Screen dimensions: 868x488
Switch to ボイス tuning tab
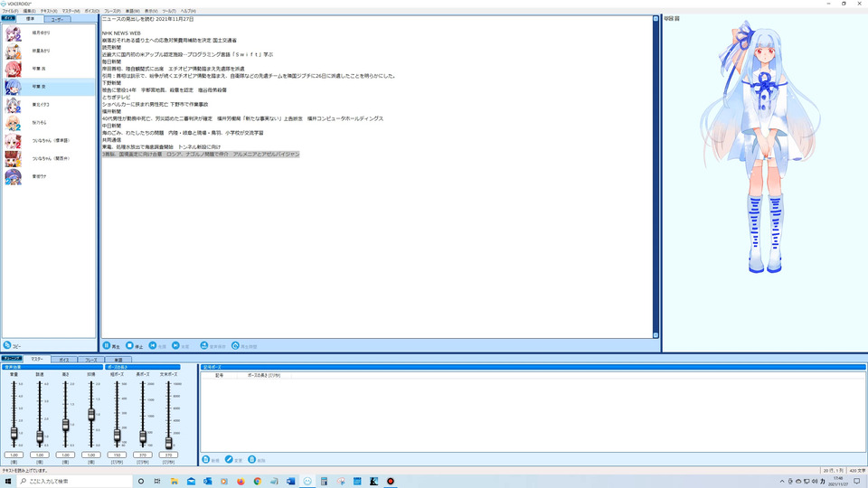64,360
